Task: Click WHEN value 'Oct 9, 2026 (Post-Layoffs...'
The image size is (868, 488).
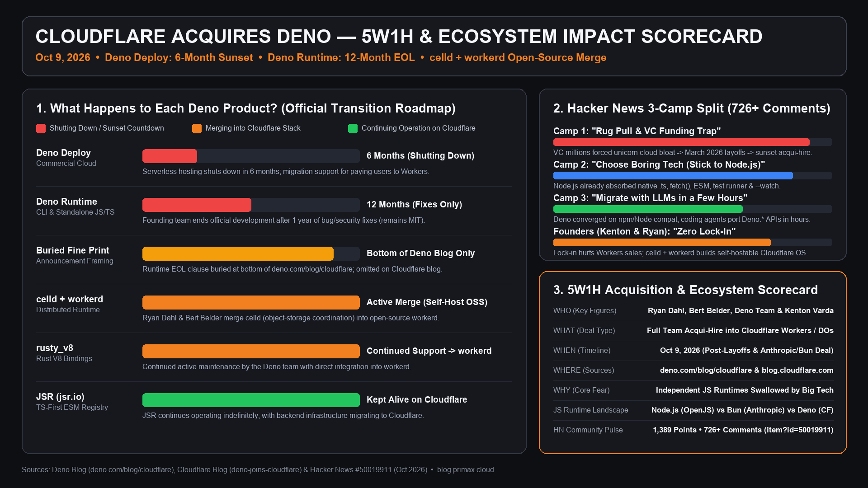Action: pyautogui.click(x=747, y=350)
